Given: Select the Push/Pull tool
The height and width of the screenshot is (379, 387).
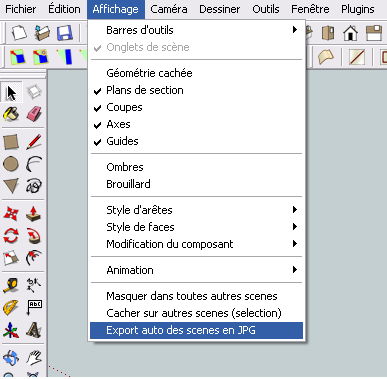Looking at the screenshot, I should pos(34,214).
